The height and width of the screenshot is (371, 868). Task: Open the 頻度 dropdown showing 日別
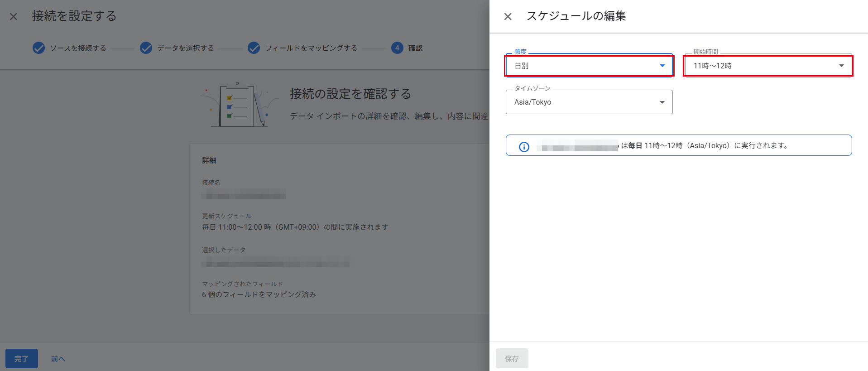point(589,66)
